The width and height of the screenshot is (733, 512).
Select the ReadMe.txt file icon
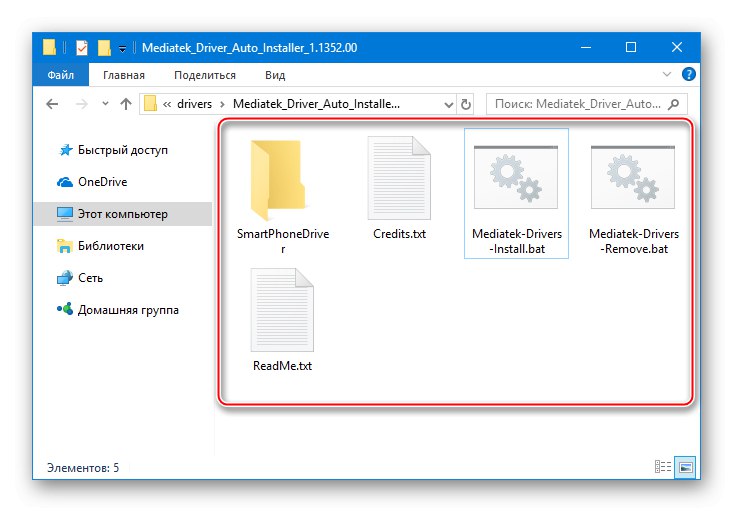pos(282,310)
